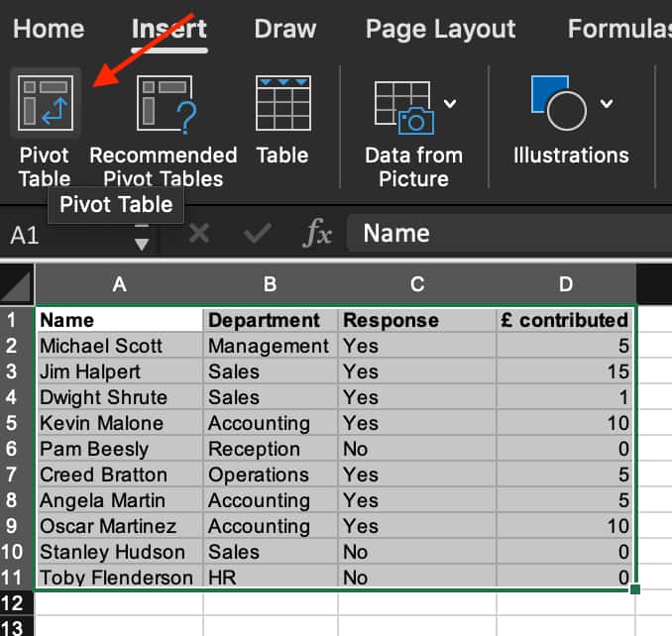The image size is (672, 636).
Task: Click the confirm entry checkmark button
Action: 257,234
